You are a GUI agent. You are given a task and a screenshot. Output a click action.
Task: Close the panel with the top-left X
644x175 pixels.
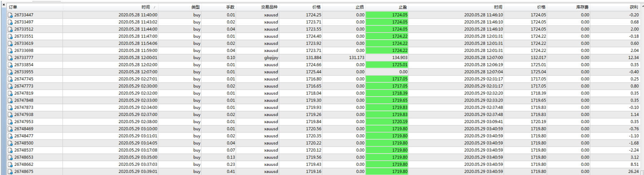4,5
